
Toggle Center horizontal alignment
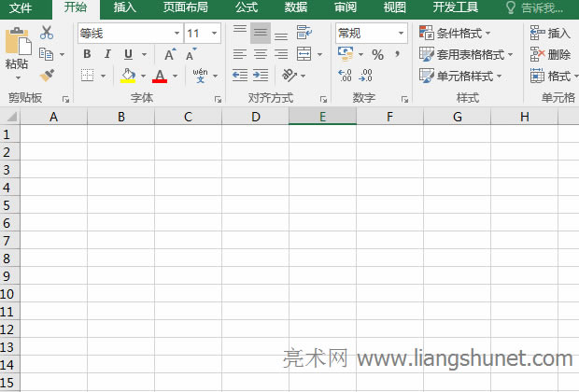click(x=261, y=54)
